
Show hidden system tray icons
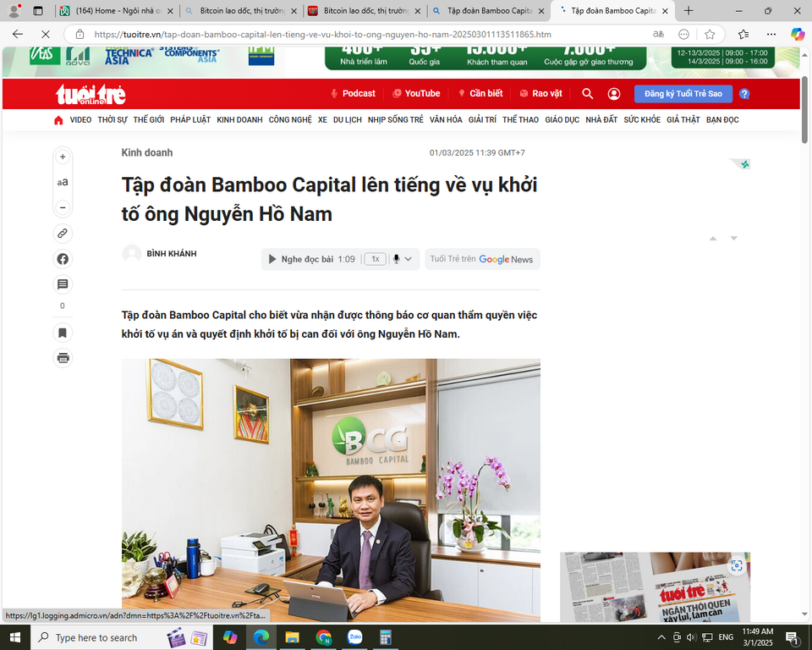[661, 637]
